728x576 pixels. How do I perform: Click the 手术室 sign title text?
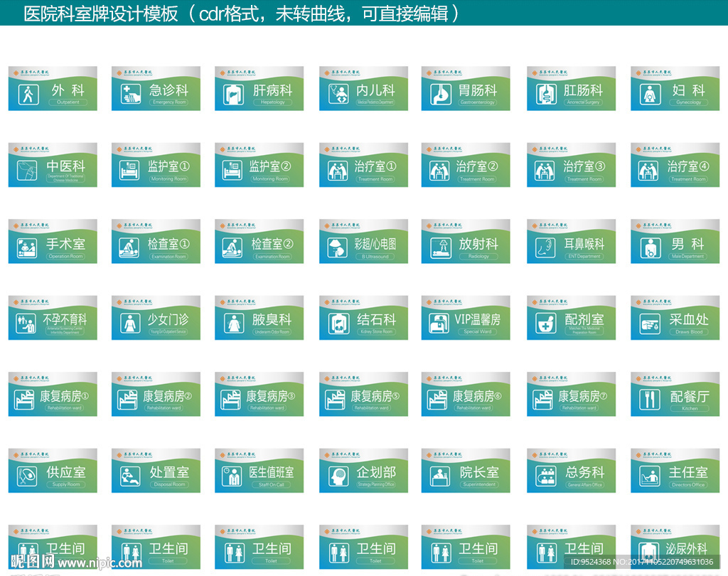(x=65, y=243)
